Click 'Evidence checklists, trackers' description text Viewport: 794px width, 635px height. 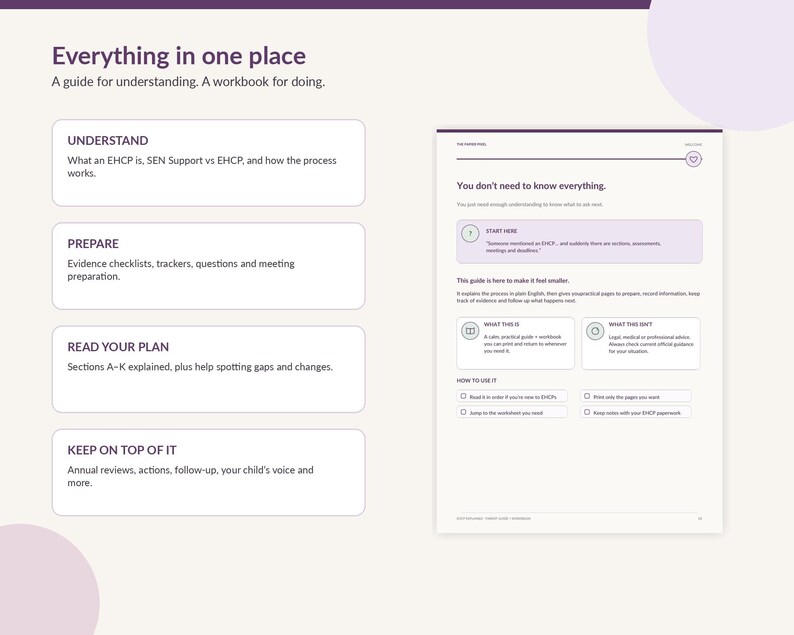181,270
